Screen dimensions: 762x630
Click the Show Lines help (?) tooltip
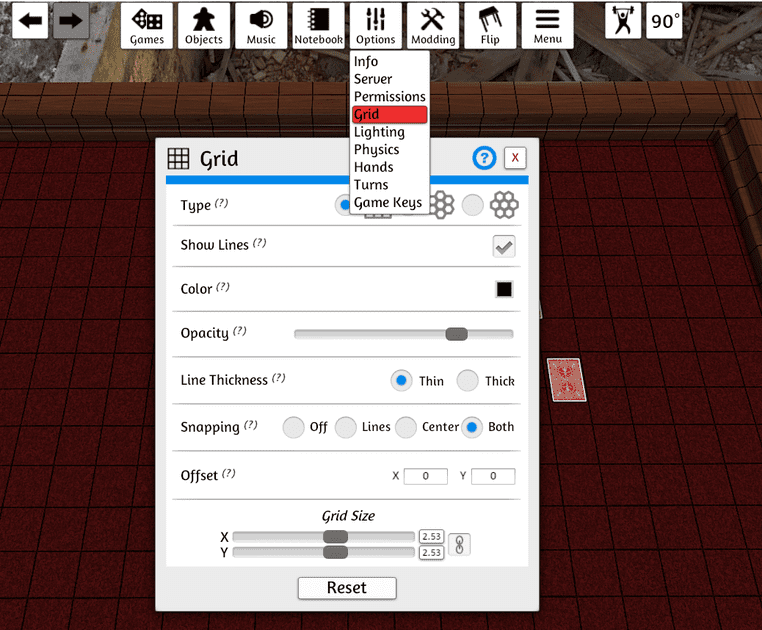(x=260, y=243)
